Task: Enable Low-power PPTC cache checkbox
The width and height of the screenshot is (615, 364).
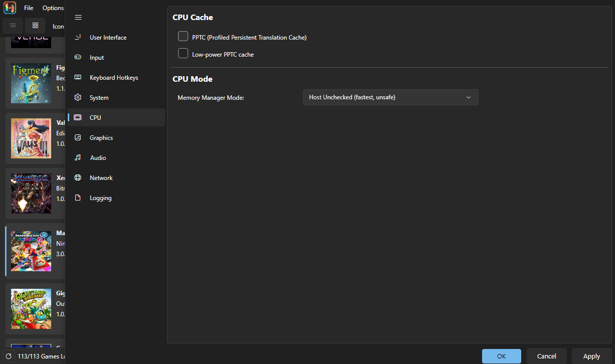Action: point(183,54)
